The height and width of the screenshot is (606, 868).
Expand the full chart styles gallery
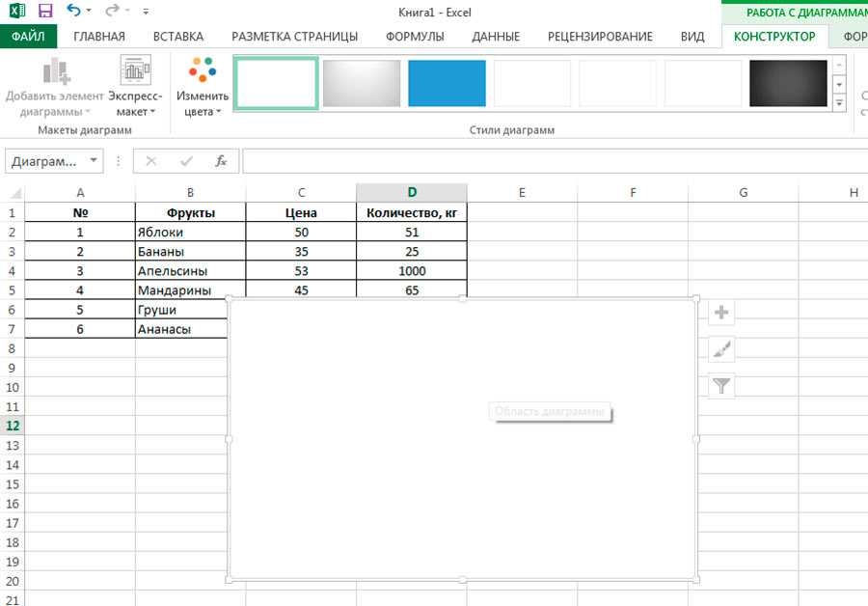pos(839,103)
